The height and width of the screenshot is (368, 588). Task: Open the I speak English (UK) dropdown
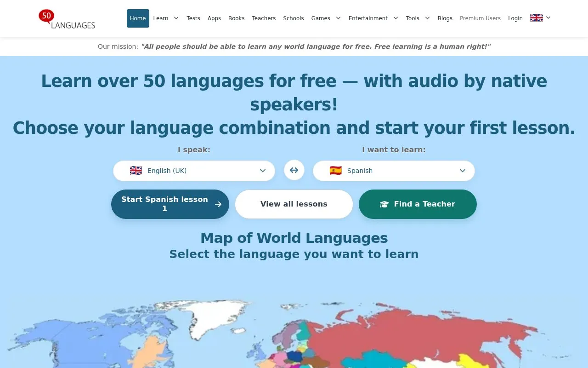point(194,171)
